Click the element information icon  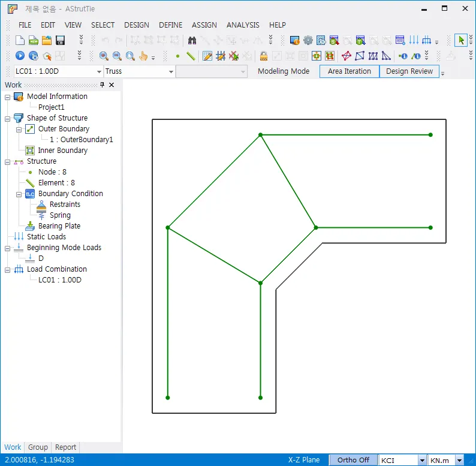coord(416,56)
